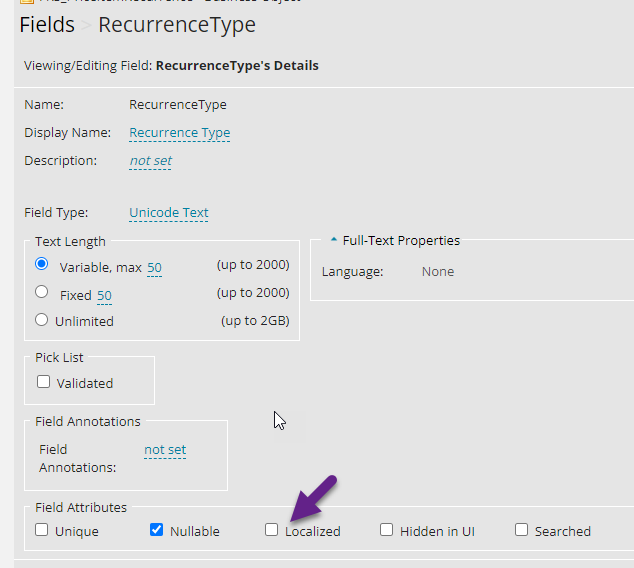This screenshot has width=634, height=568.
Task: Collapse the Full-Text Properties section arrow
Action: point(333,241)
